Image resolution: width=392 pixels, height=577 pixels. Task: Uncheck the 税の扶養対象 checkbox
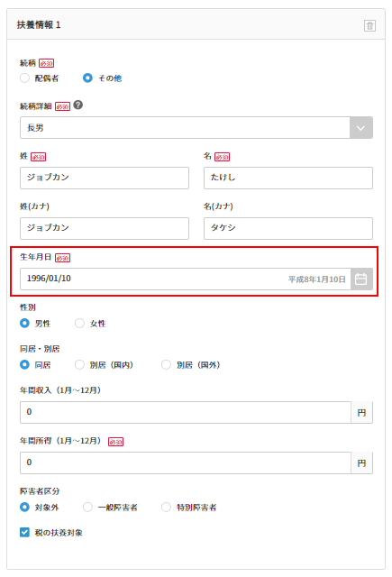click(24, 532)
